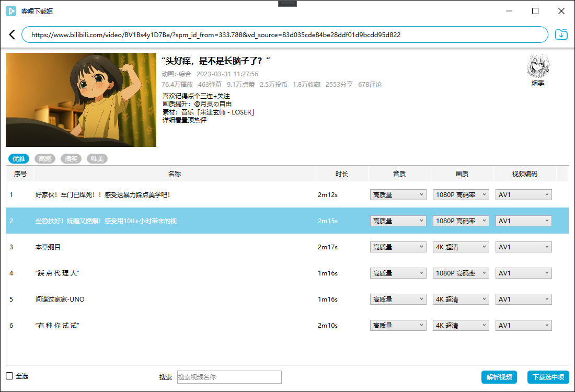The image size is (575, 392).
Task: Switch to the 高燃 tab
Action: [x=45, y=158]
